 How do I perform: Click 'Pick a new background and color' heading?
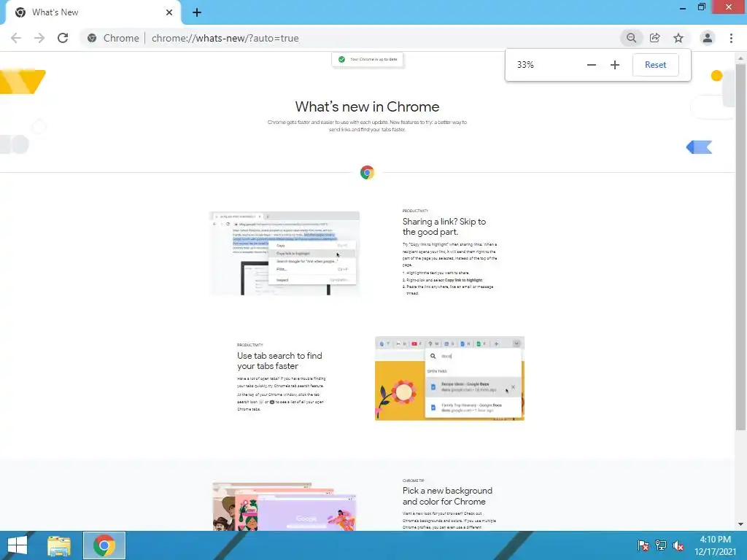[447, 496]
